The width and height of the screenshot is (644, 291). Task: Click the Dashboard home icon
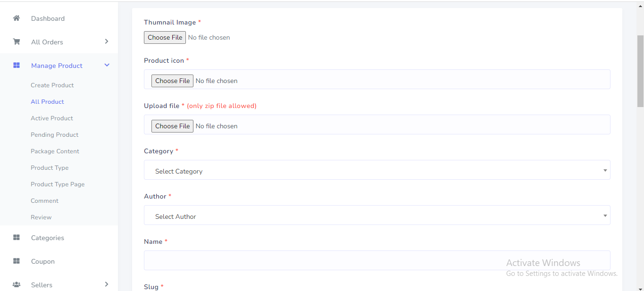(17, 18)
